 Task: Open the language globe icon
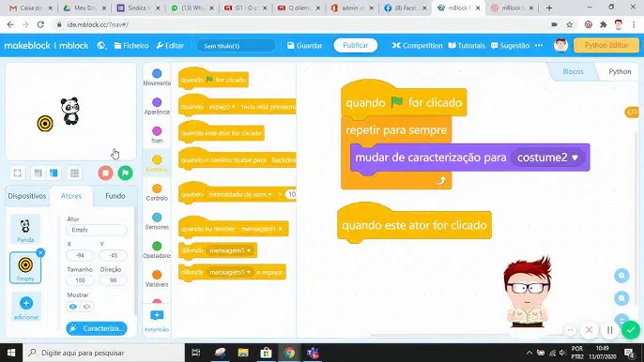click(101, 46)
